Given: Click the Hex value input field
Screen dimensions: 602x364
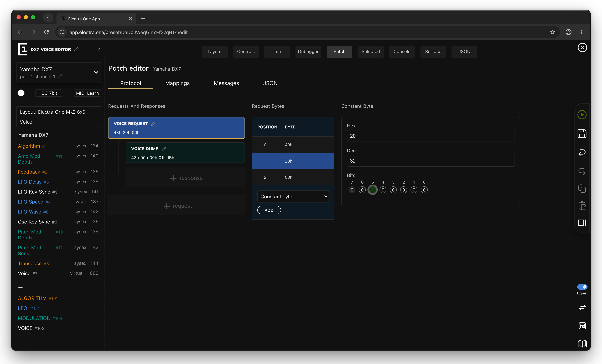Looking at the screenshot, I should coord(430,136).
